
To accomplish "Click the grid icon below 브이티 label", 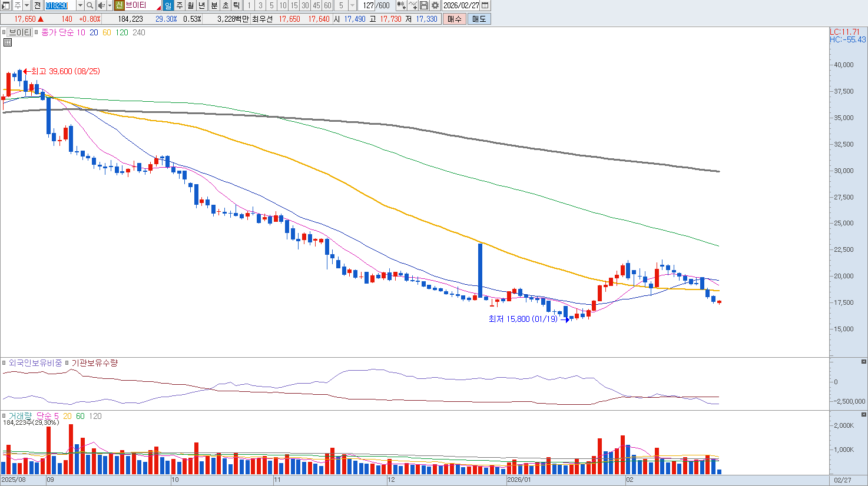I will tap(8, 42).
